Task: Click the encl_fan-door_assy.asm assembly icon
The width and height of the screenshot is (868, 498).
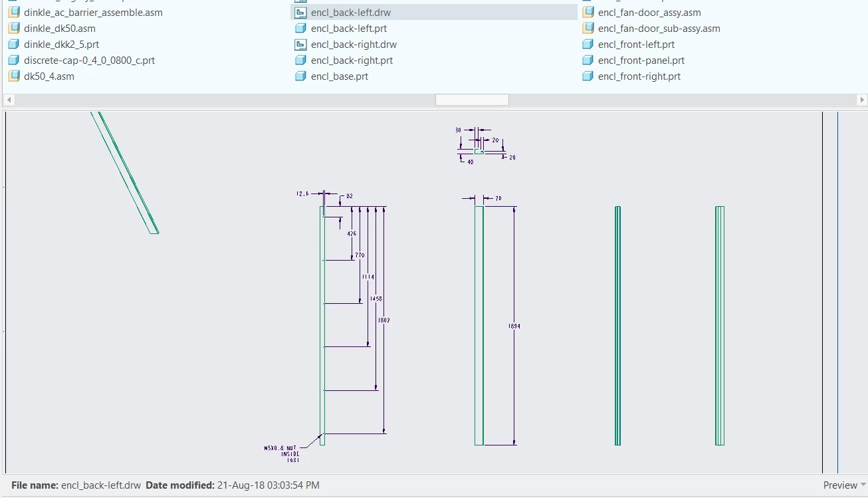Action: pyautogui.click(x=588, y=12)
